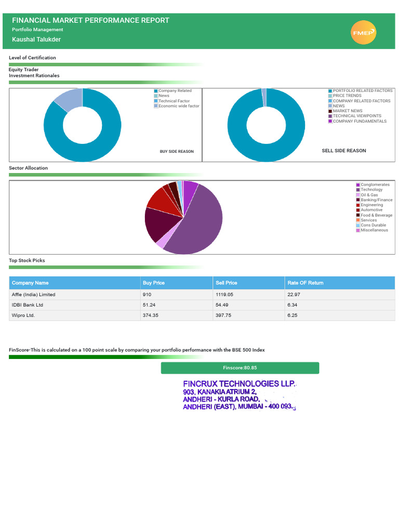Click the buy price 51.24
Screen dimensions: 399x532
tap(149, 305)
